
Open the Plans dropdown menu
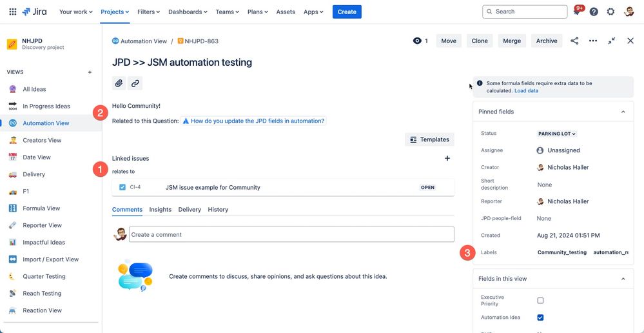[x=257, y=12]
